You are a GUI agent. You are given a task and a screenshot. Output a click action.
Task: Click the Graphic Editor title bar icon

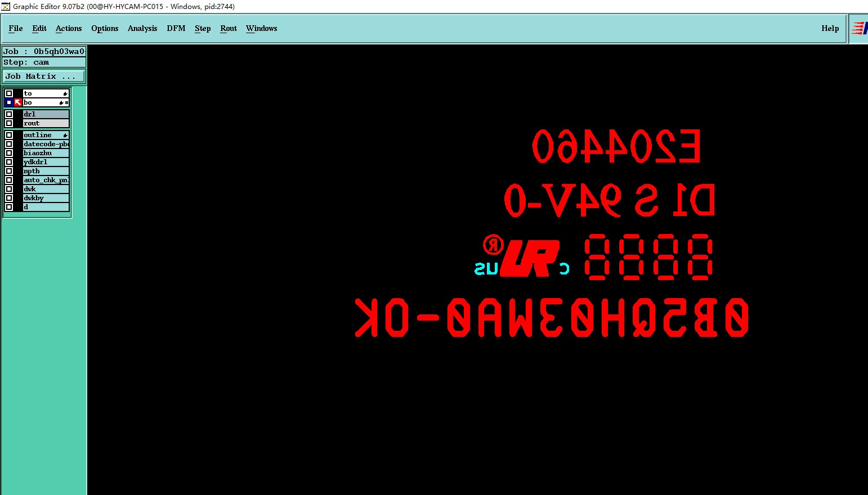(6, 6)
